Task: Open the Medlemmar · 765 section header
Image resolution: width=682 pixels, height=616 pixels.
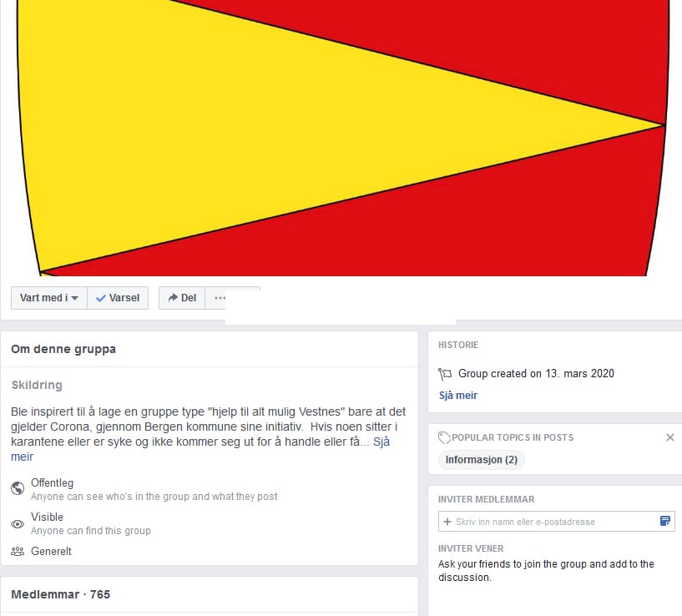Action: tap(60, 594)
